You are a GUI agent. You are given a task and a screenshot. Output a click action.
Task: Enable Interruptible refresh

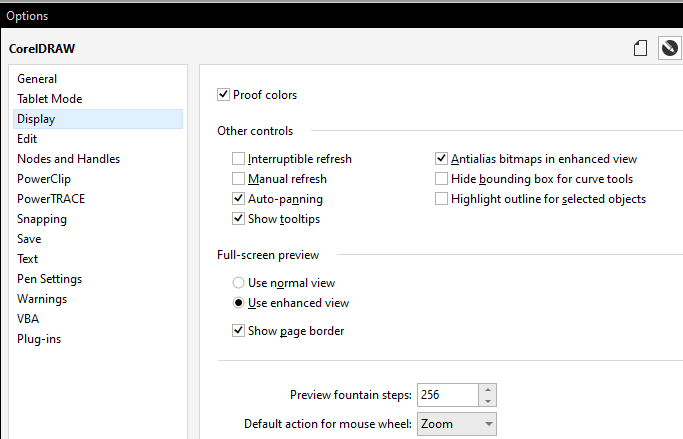(x=238, y=159)
